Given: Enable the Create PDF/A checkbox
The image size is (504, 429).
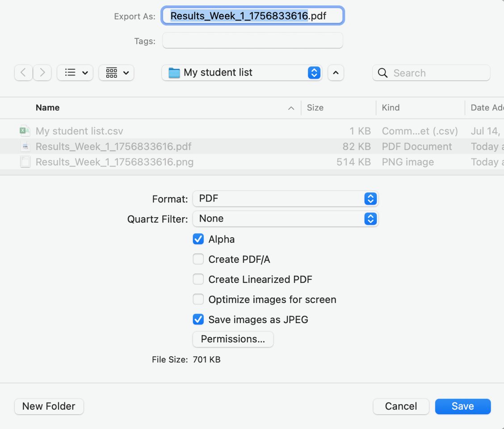Looking at the screenshot, I should (198, 259).
